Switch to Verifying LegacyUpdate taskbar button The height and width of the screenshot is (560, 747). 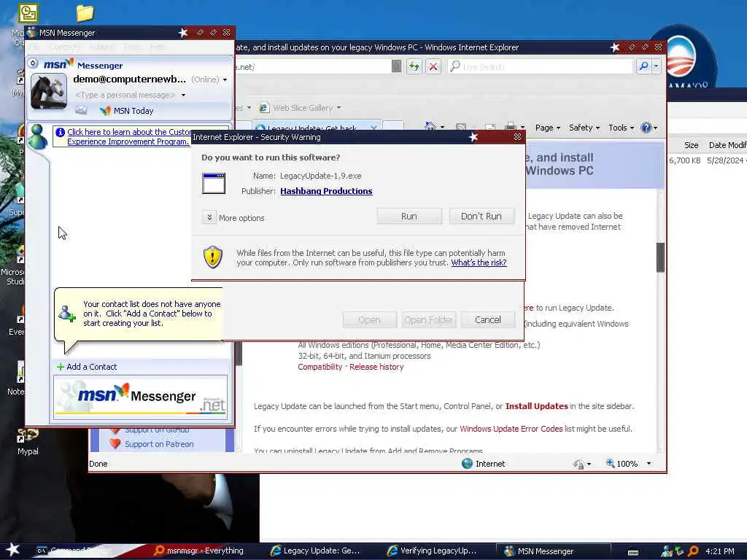click(x=432, y=551)
